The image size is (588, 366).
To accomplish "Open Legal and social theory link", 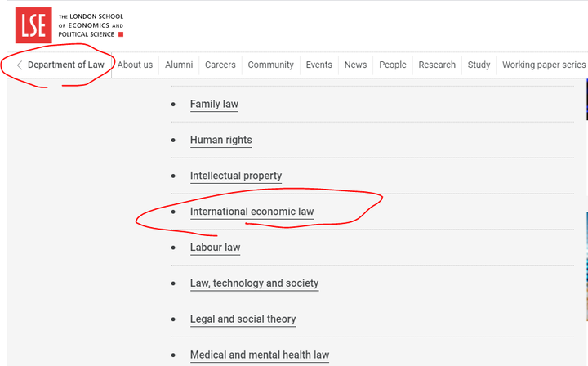I will click(x=243, y=319).
